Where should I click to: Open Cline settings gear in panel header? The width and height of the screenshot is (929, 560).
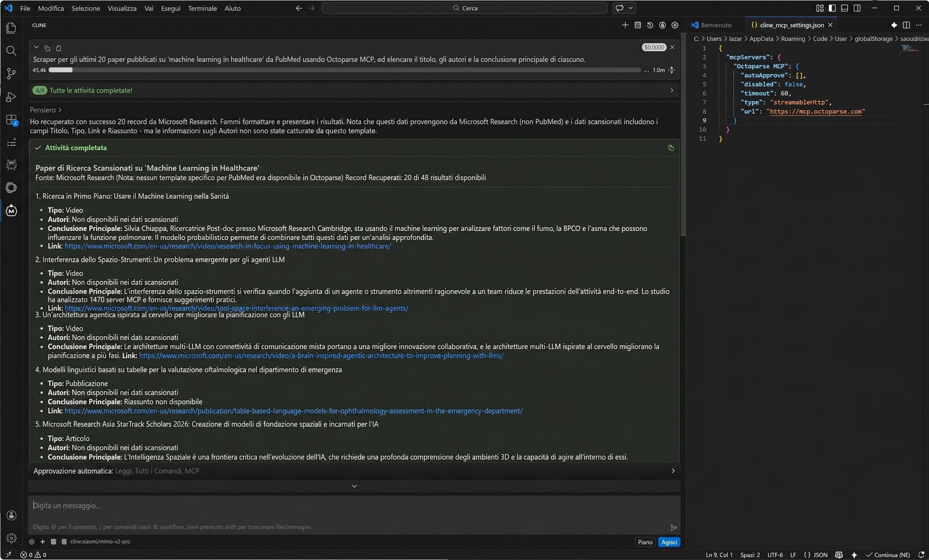pos(675,25)
